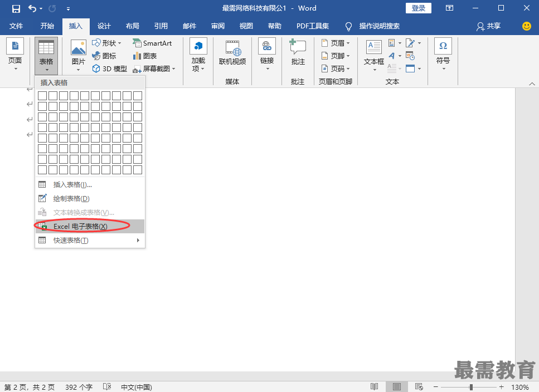The height and width of the screenshot is (392, 539).
Task: Expand the 快速表格(T) submenu
Action: 90,241
